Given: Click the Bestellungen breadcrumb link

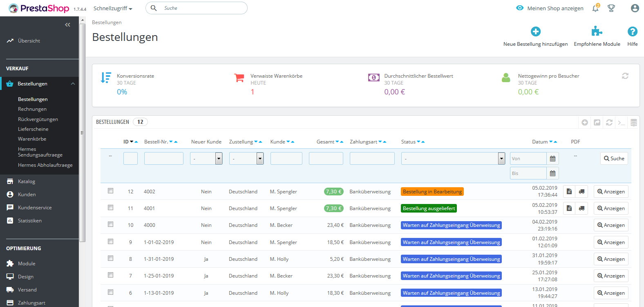Looking at the screenshot, I should coord(107,22).
